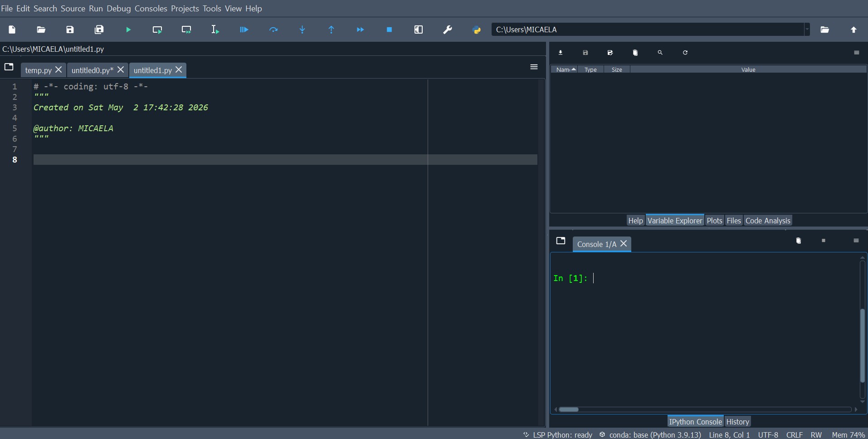Viewport: 868px width, 439px height.
Task: Expand working directory path dropdown arrow
Action: click(x=807, y=30)
